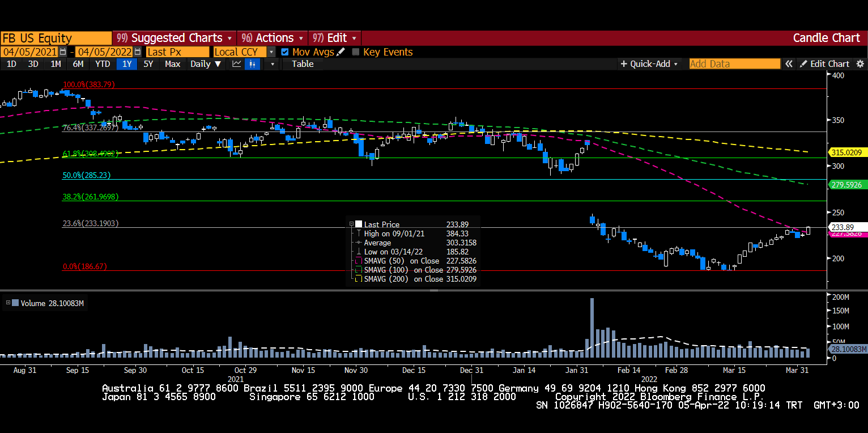Click the 23.6%(233.1903) Fibonacci label

point(90,223)
